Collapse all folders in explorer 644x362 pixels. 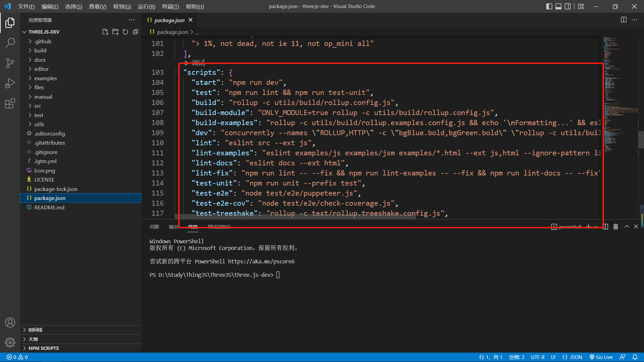(136, 32)
